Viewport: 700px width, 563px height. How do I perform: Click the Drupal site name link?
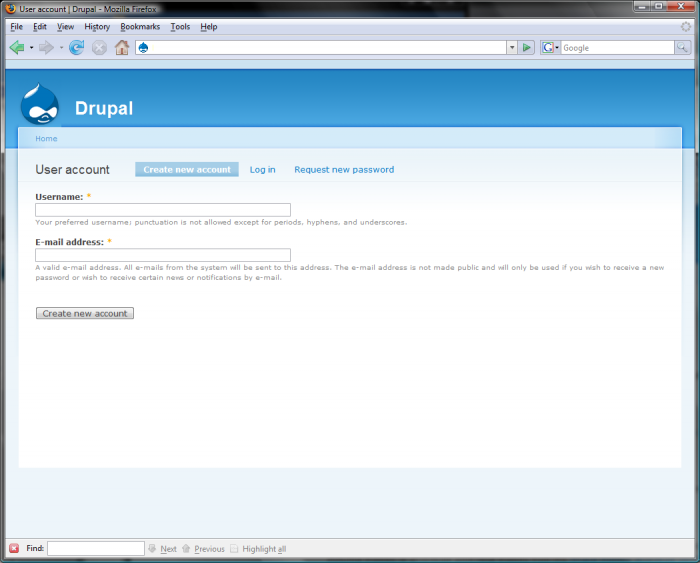pyautogui.click(x=104, y=108)
